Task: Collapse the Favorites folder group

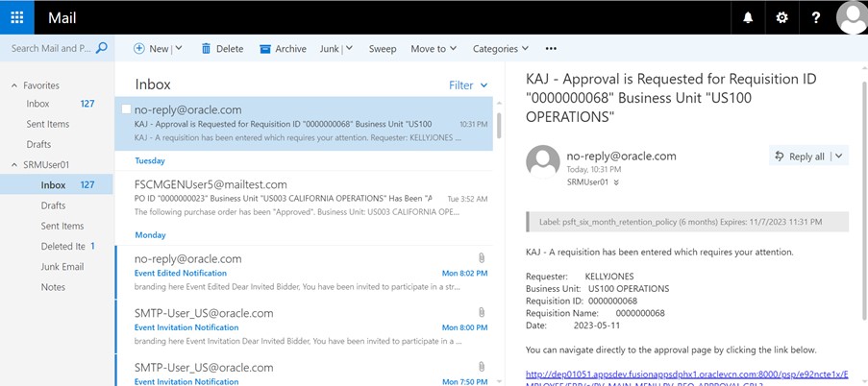Action: point(14,85)
